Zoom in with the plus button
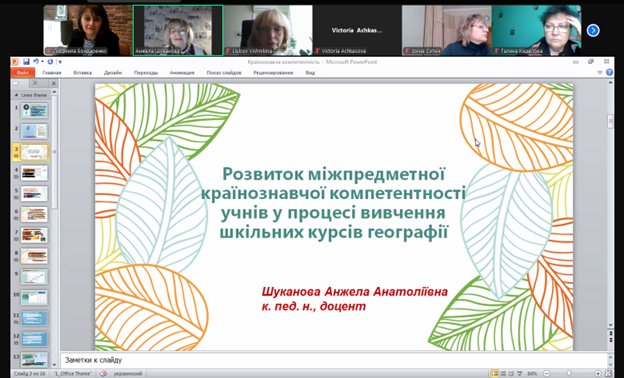This screenshot has height=378, width=624. (598, 374)
